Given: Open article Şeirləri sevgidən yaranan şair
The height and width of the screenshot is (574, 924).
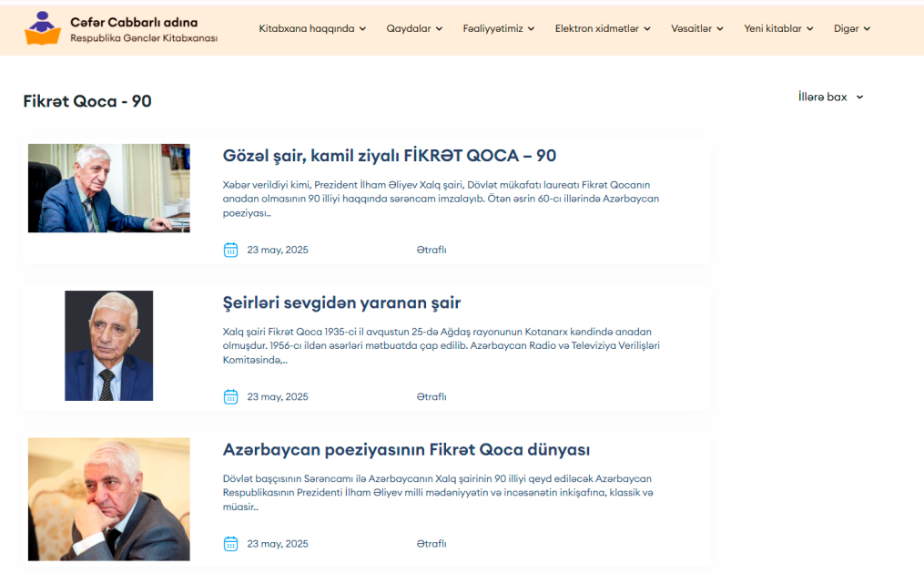Looking at the screenshot, I should click(x=341, y=302).
